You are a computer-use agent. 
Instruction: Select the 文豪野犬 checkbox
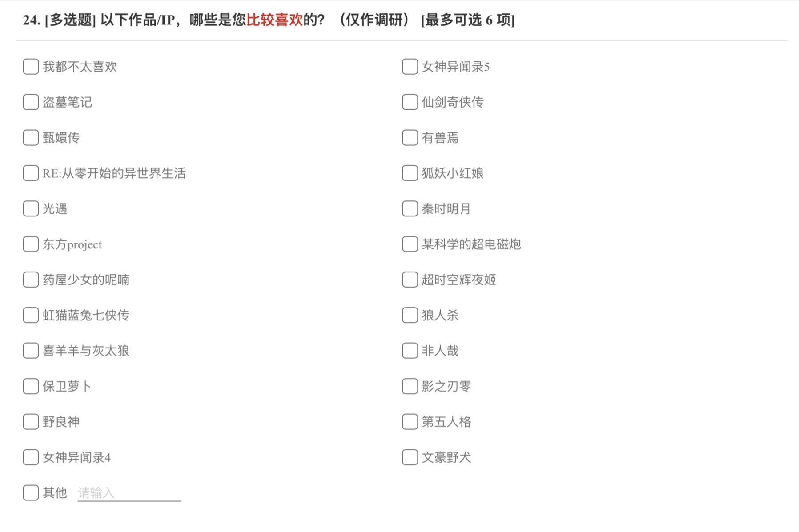(x=410, y=457)
